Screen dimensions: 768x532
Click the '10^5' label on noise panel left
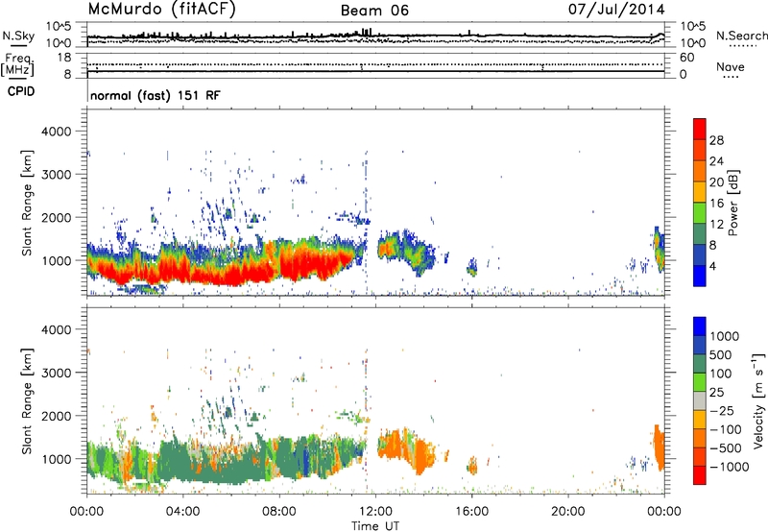point(59,26)
